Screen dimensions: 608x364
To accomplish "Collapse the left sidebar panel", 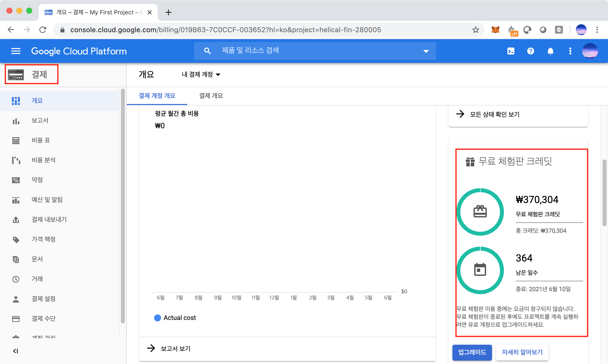I will (x=16, y=351).
